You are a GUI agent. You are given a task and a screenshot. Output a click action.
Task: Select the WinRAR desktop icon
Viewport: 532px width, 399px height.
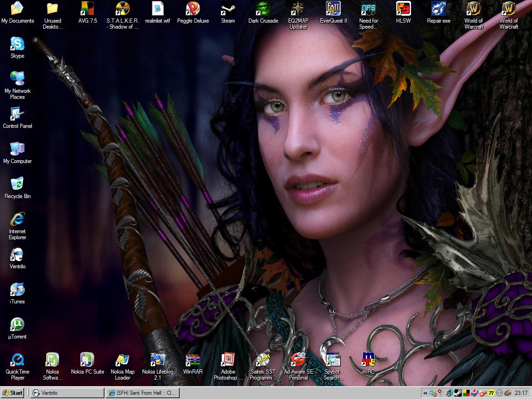coord(193,363)
